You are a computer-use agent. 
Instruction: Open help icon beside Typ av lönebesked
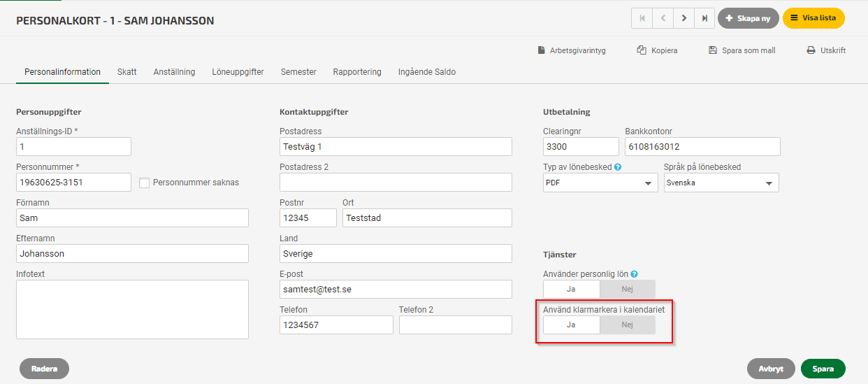[618, 167]
